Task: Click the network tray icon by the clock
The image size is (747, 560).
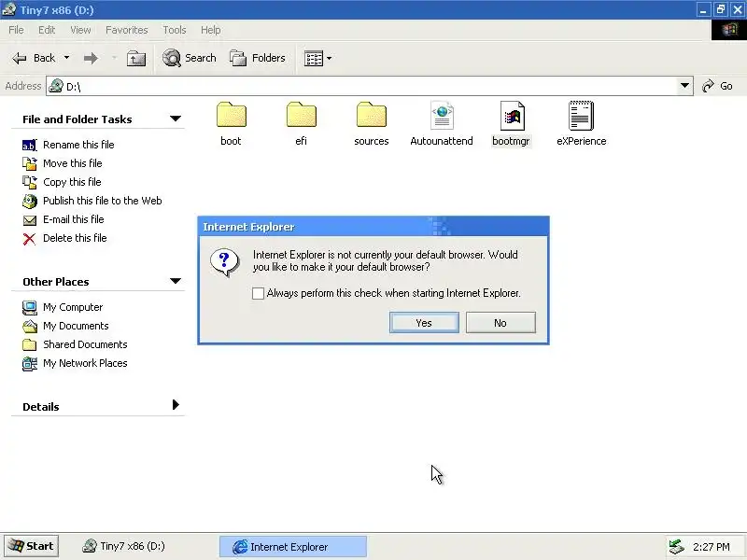Action: pyautogui.click(x=676, y=547)
